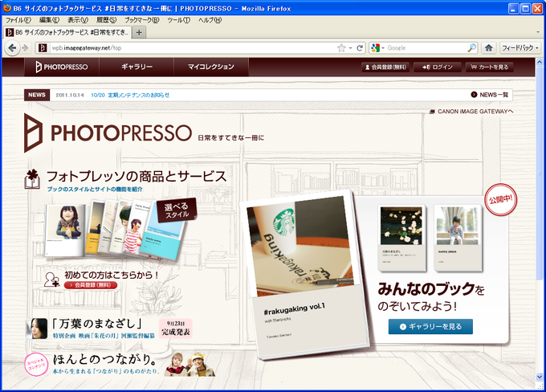Click the ログイン button
This screenshot has width=546, height=392.
point(438,67)
